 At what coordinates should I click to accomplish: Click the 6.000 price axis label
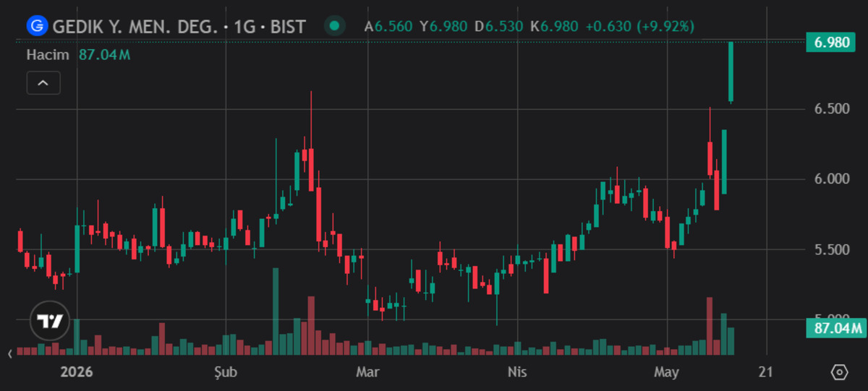coord(832,179)
